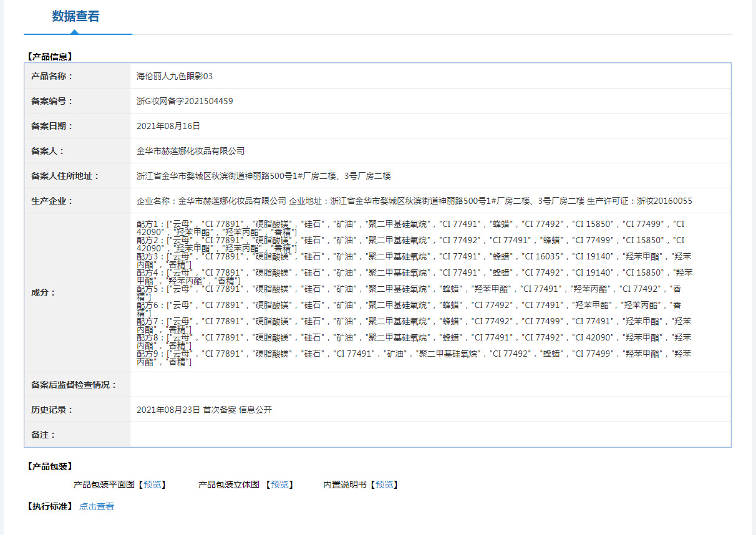
Task: Select the 配方7 ingredient line
Action: coord(414,325)
